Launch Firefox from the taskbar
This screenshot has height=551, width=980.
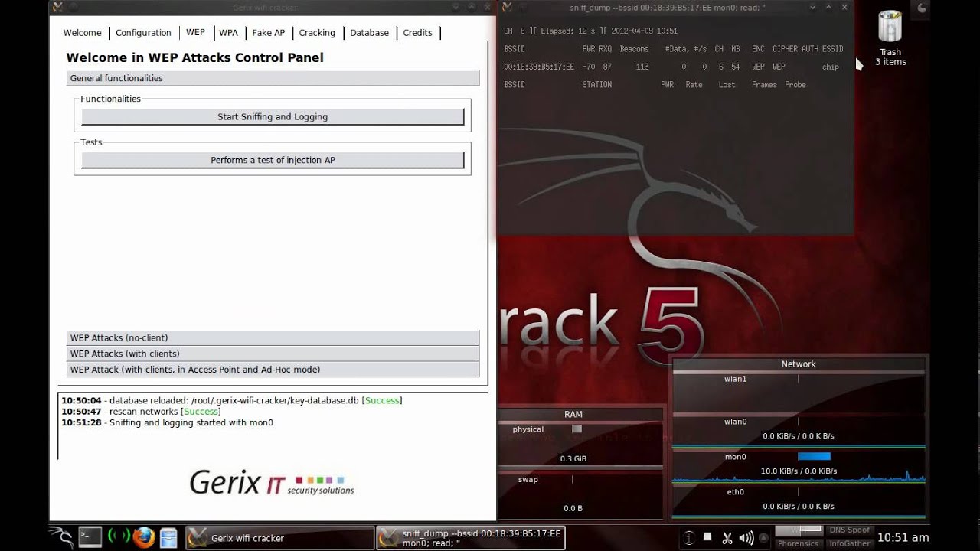(x=144, y=537)
